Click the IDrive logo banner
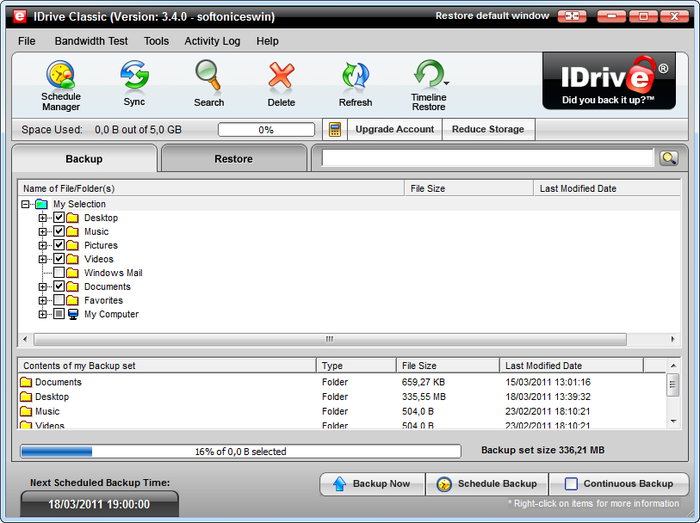The height and width of the screenshot is (523, 700). 609,81
